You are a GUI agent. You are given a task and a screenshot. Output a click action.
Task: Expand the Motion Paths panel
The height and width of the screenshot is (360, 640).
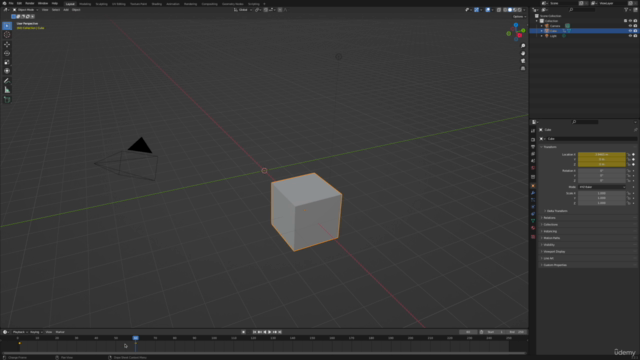551,238
